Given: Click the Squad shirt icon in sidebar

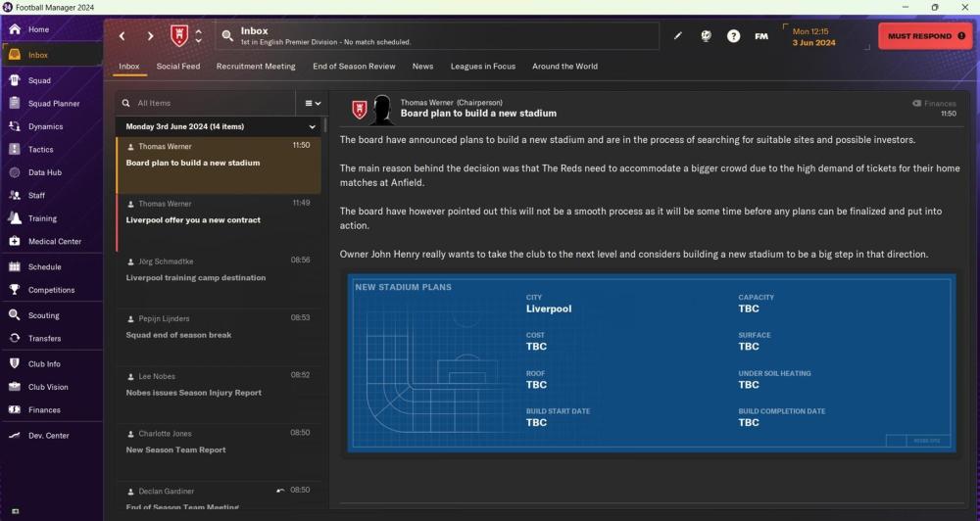Looking at the screenshot, I should pyautogui.click(x=15, y=80).
